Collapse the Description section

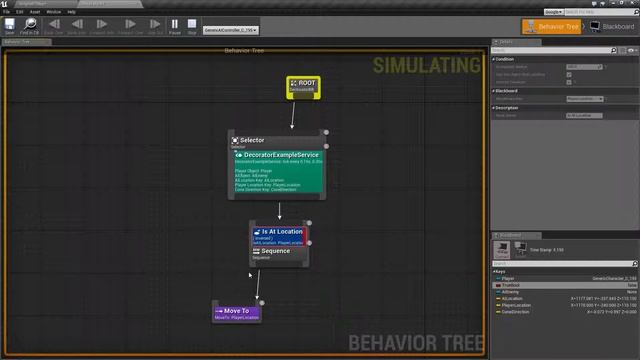(493, 108)
